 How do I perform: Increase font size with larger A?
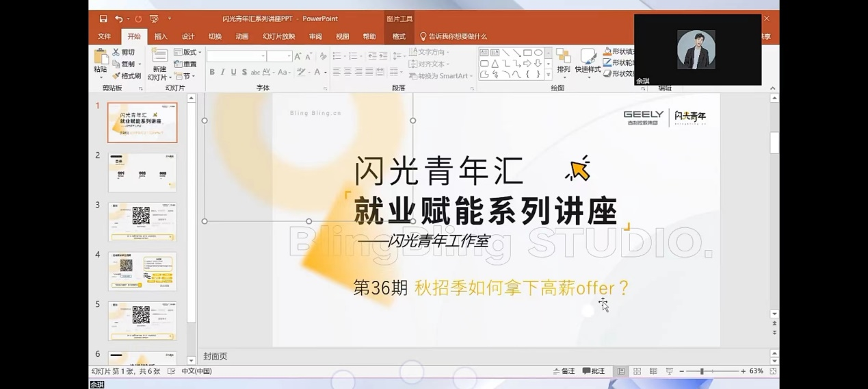point(298,56)
